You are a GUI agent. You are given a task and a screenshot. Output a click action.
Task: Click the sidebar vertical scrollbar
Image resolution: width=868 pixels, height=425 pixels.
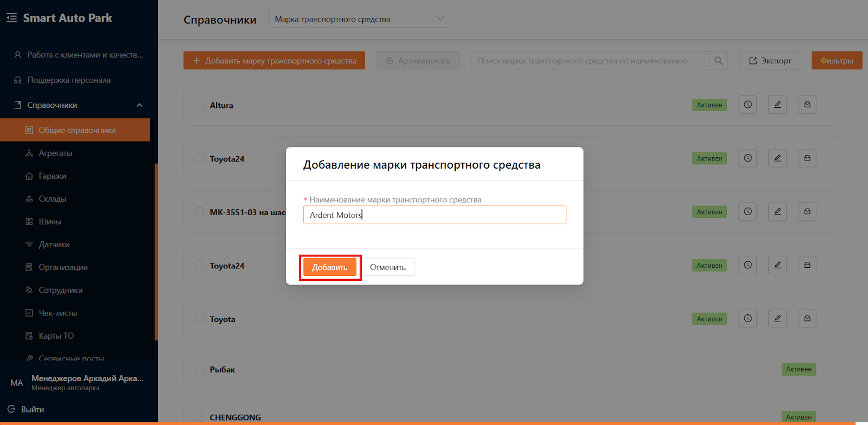(x=156, y=252)
